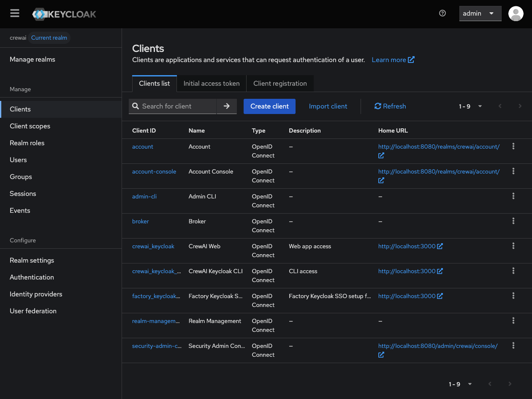Open the admin dropdown in the top bar
The height and width of the screenshot is (399, 532).
480,14
